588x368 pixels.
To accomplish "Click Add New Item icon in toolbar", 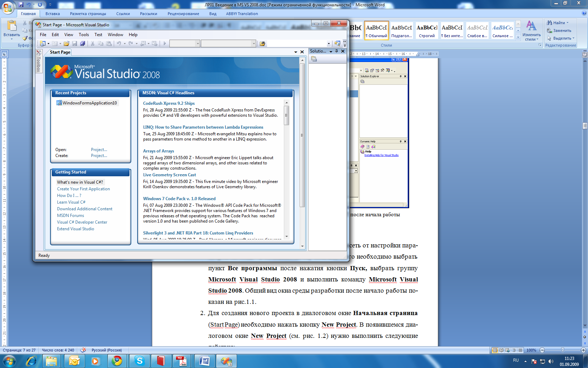I will 55,43.
